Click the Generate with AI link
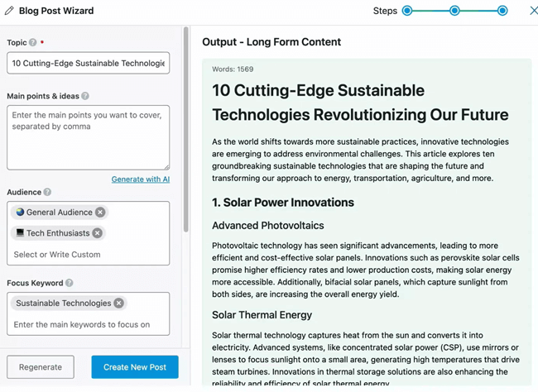 pos(141,179)
